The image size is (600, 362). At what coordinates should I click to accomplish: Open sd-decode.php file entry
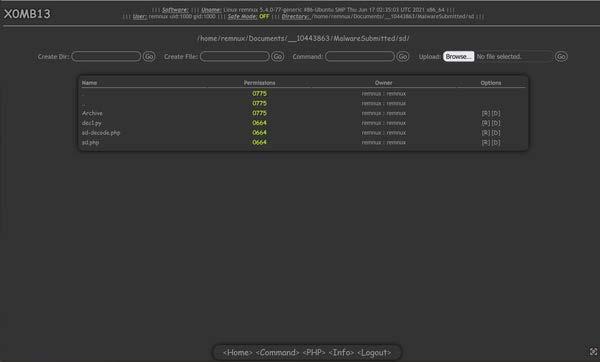pos(101,133)
